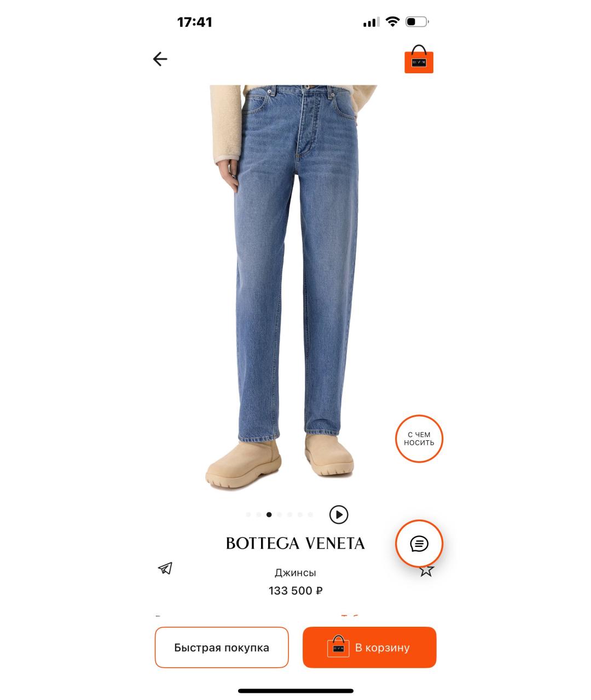Tap the 'Джинсы' product title

[296, 573]
